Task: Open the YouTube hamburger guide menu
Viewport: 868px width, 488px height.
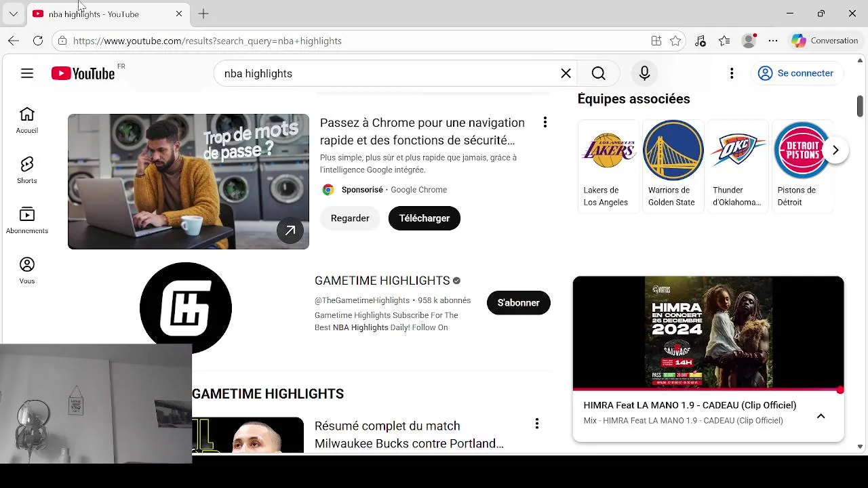Action: (x=27, y=73)
